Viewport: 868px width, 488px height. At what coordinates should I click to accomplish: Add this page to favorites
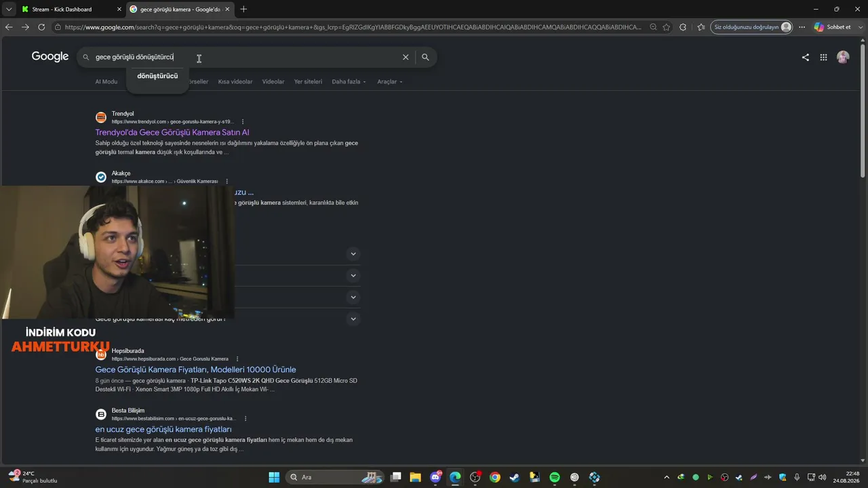click(x=667, y=27)
